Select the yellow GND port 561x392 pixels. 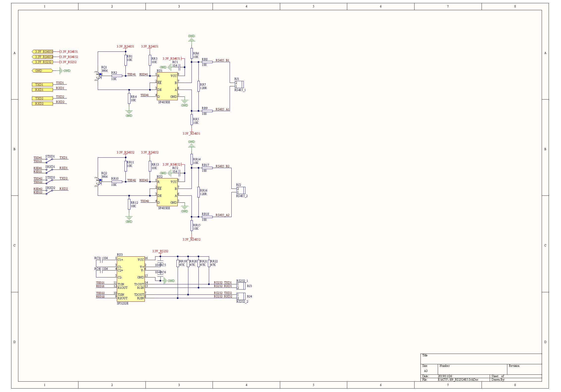coord(42,71)
